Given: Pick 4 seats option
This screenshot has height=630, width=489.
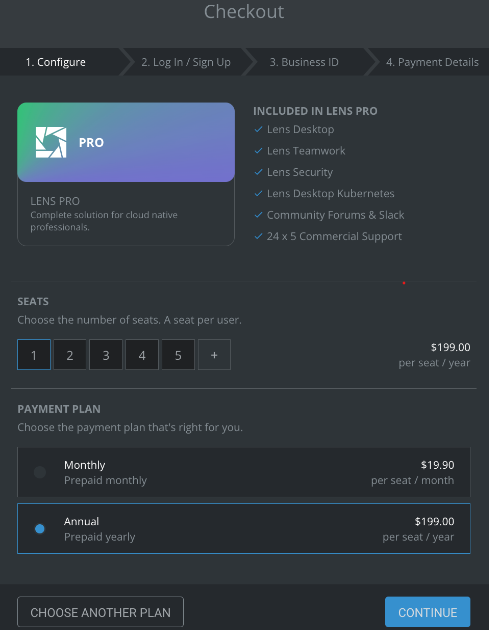Looking at the screenshot, I should coord(142,355).
